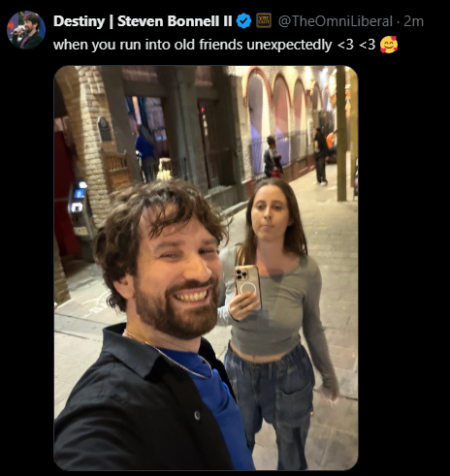Click the phone held up by the woman
This screenshot has width=450, height=476.
pos(248,286)
